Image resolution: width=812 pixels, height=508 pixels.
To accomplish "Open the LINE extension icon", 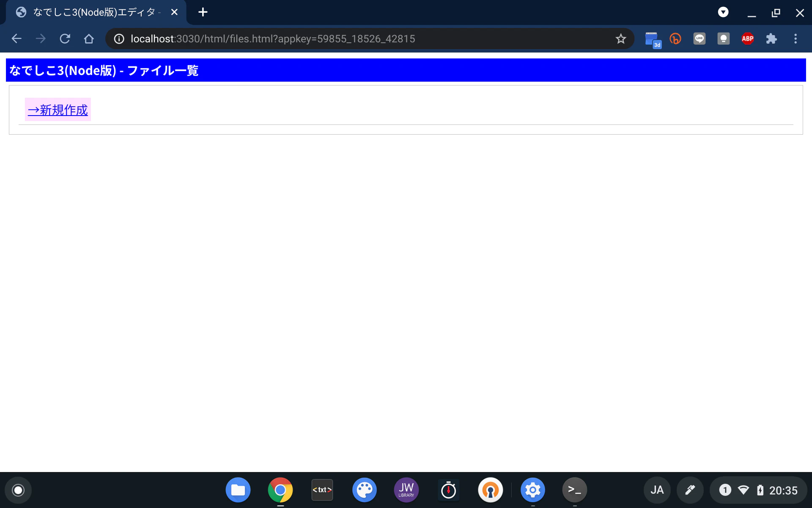I will coord(700,39).
